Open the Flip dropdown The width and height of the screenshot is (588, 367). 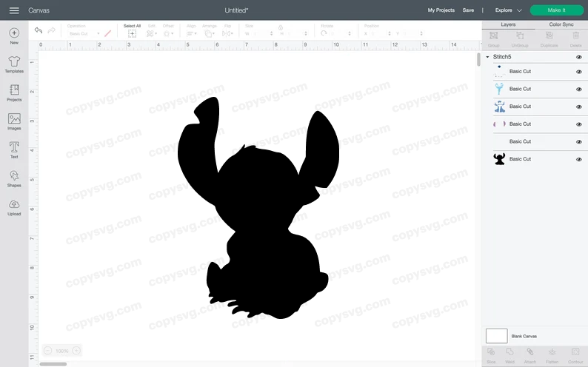[x=227, y=34]
